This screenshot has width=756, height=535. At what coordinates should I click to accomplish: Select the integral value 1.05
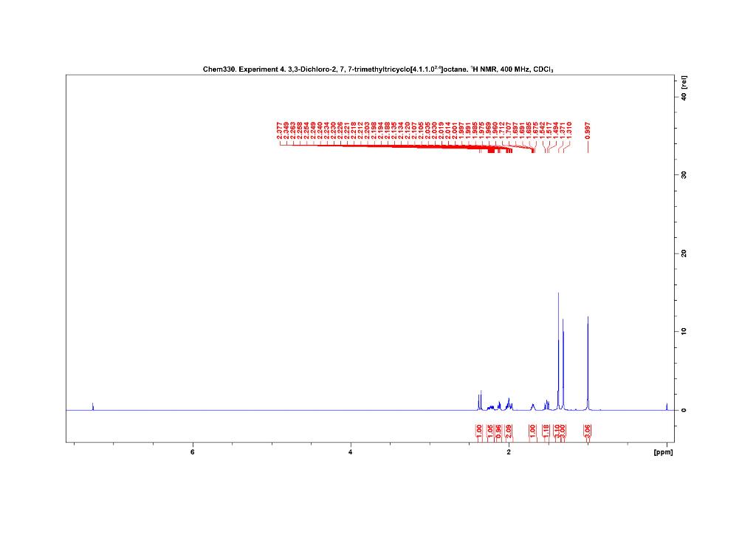point(489,430)
